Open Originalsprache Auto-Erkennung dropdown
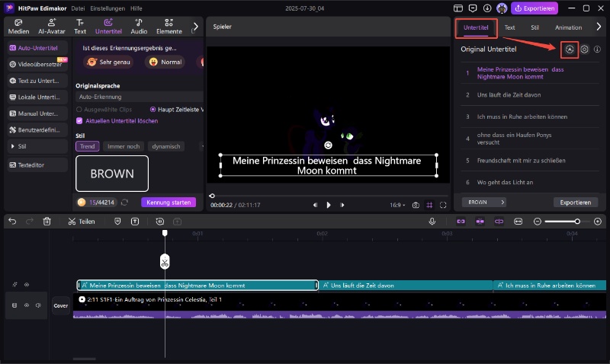This screenshot has height=364, width=610. tap(140, 97)
